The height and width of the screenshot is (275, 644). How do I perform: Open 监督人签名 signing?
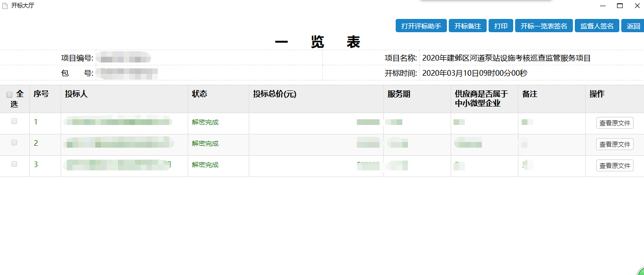pyautogui.click(x=597, y=26)
